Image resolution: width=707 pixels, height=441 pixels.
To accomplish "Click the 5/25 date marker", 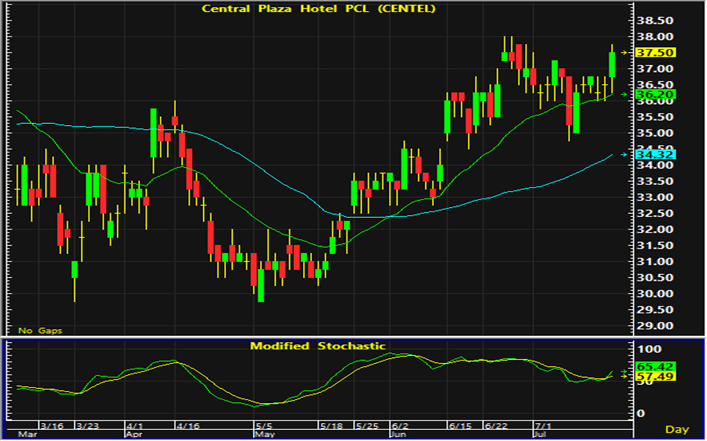I will click(366, 426).
